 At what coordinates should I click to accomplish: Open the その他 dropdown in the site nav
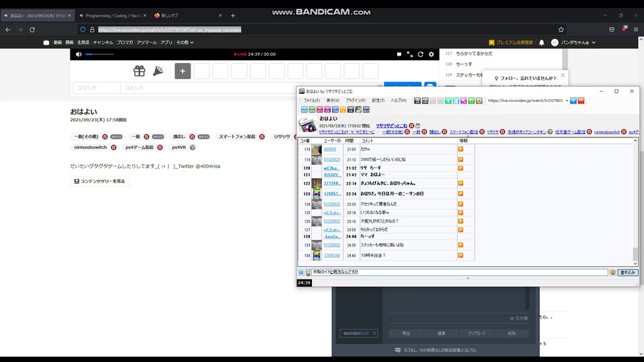[185, 42]
